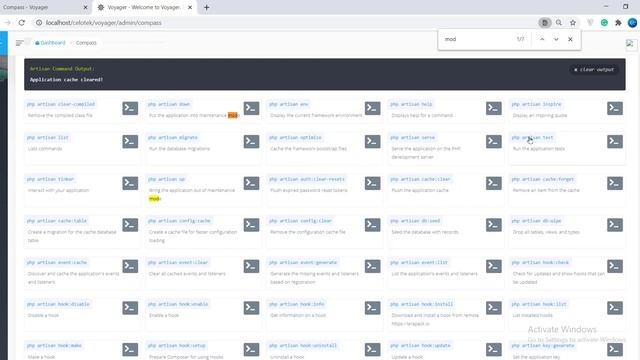
Task: Open the browser zoom magnifier icon
Action: click(559, 23)
